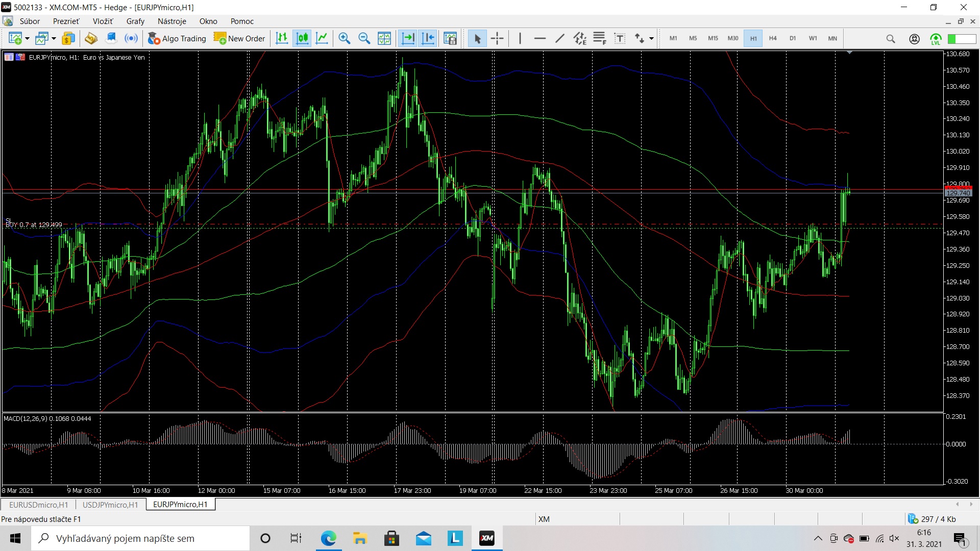Viewport: 980px width, 551px height.
Task: Open Market Watch via the dollar icon
Action: point(68,38)
